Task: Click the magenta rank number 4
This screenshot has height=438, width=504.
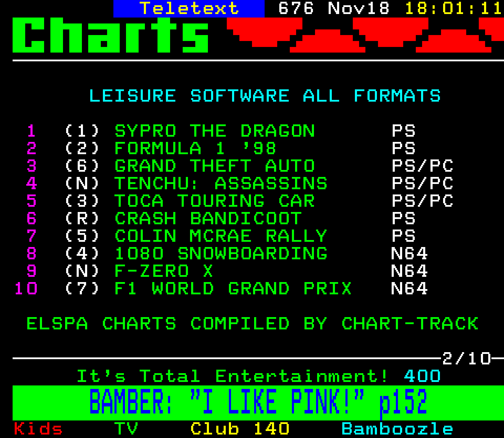Action: pyautogui.click(x=31, y=184)
